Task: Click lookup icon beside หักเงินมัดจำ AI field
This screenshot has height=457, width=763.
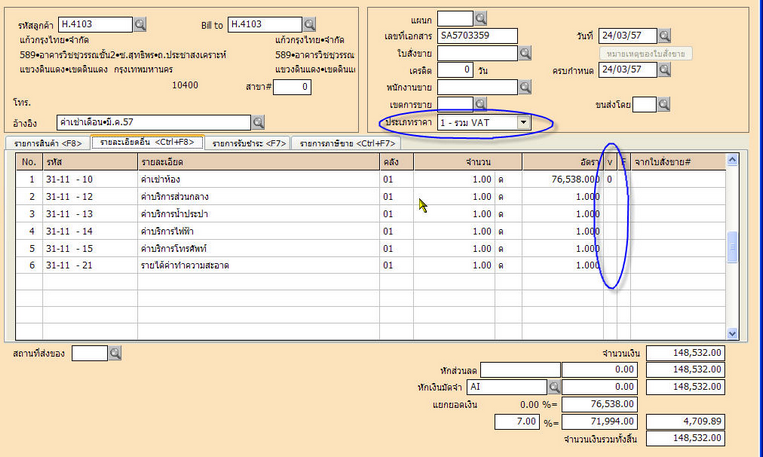Action: [555, 386]
